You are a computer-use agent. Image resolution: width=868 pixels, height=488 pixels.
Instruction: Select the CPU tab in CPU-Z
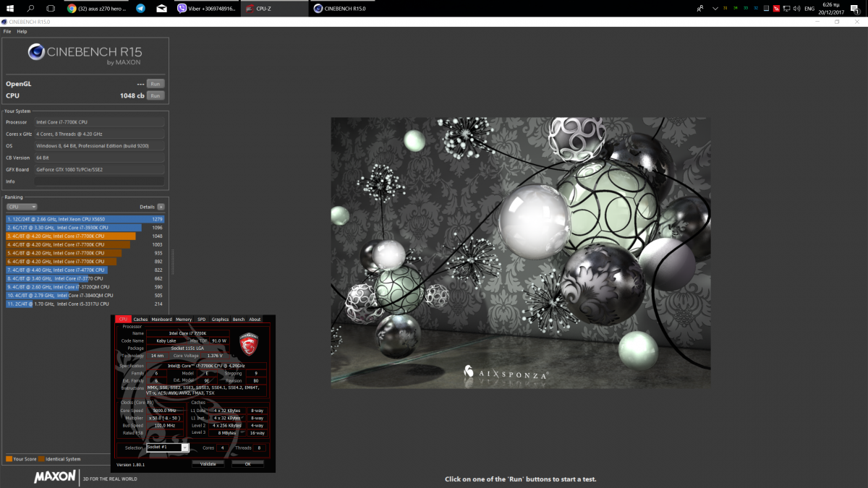click(123, 319)
